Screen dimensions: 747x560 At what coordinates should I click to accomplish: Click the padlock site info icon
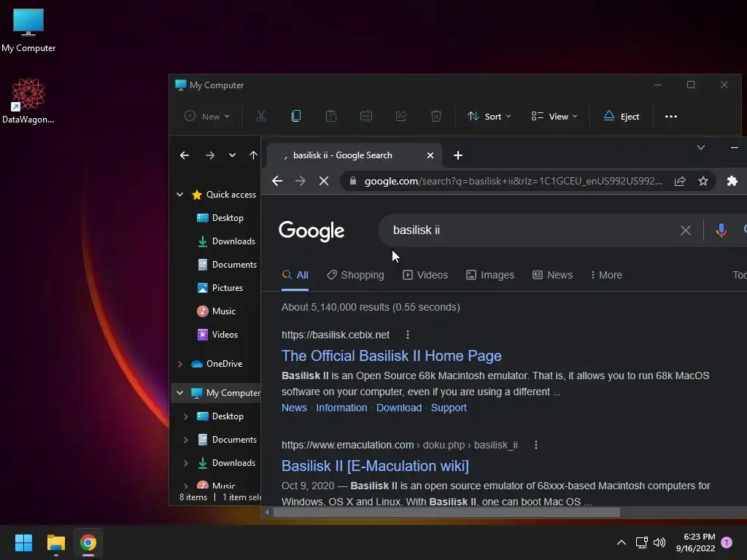[352, 181]
